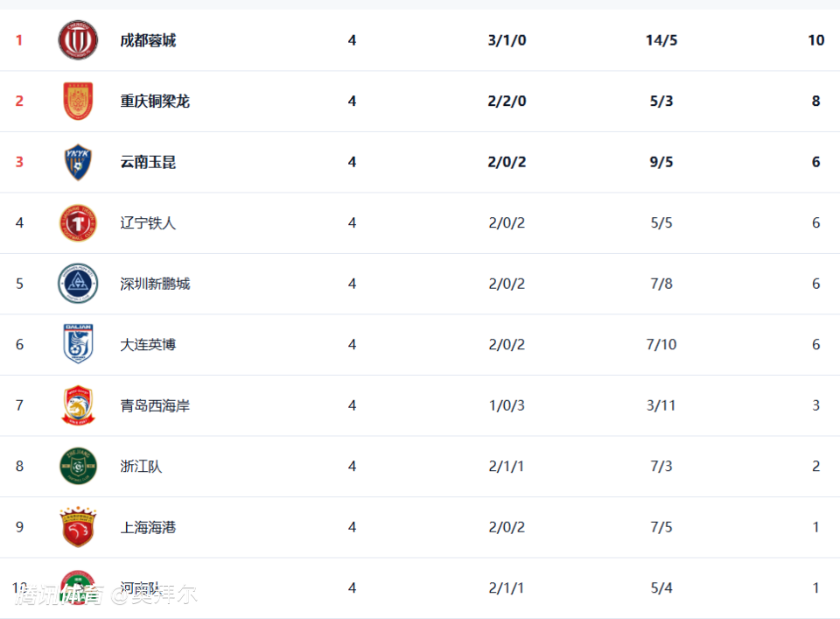Click the 辽宁铁人 team badge
Image resolution: width=840 pixels, height=619 pixels.
click(78, 223)
